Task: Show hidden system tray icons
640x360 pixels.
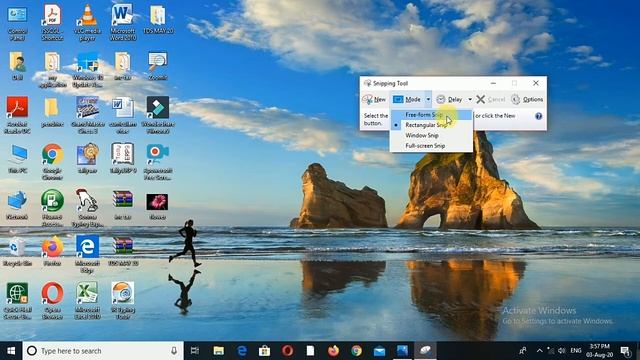Action: pos(539,351)
